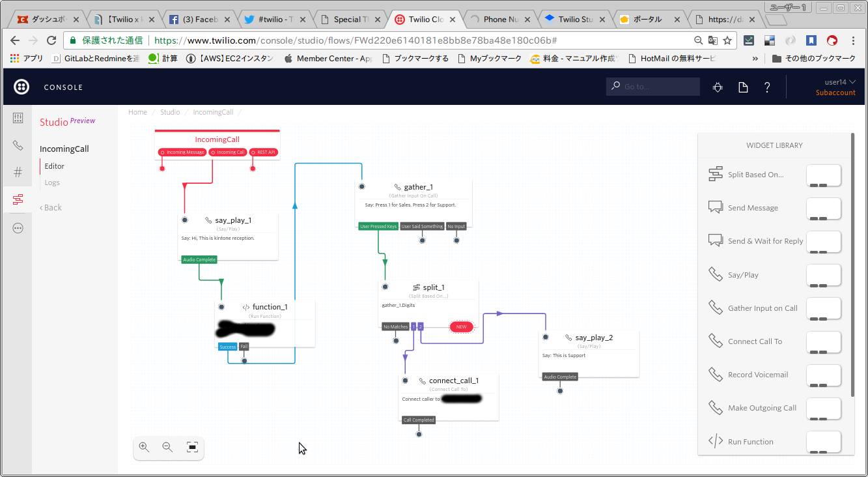
Task: Open the docs page icon in header
Action: coord(743,87)
